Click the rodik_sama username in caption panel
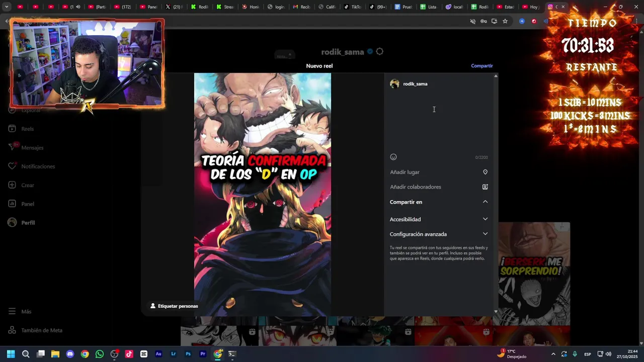Image resolution: width=644 pixels, height=362 pixels. 415,84
